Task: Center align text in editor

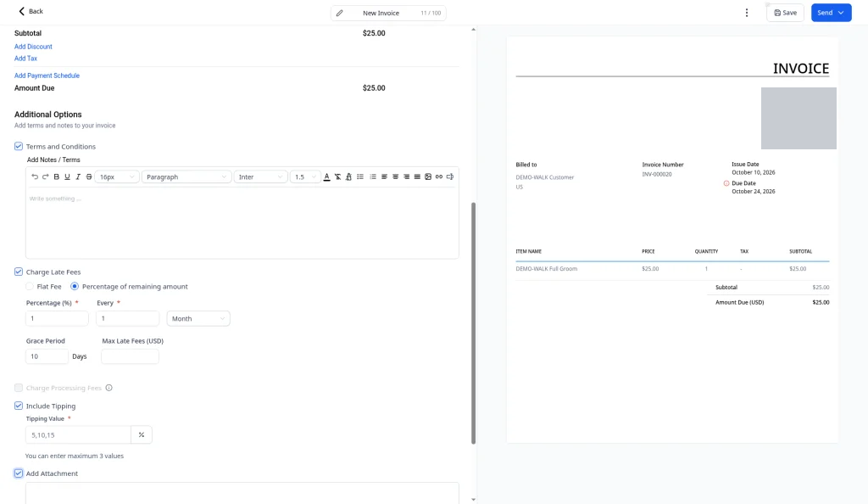Action: (x=395, y=176)
